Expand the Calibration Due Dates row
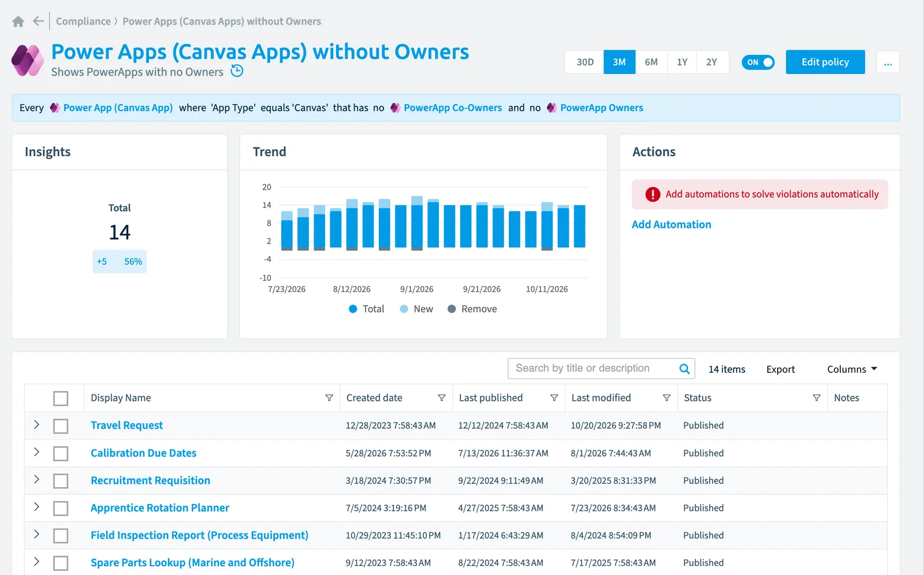 36,452
